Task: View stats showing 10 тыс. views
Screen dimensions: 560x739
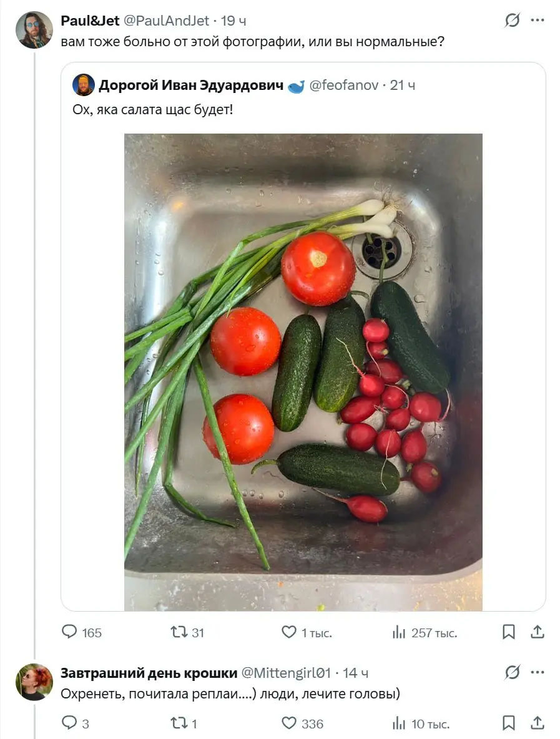Action: coord(421,723)
